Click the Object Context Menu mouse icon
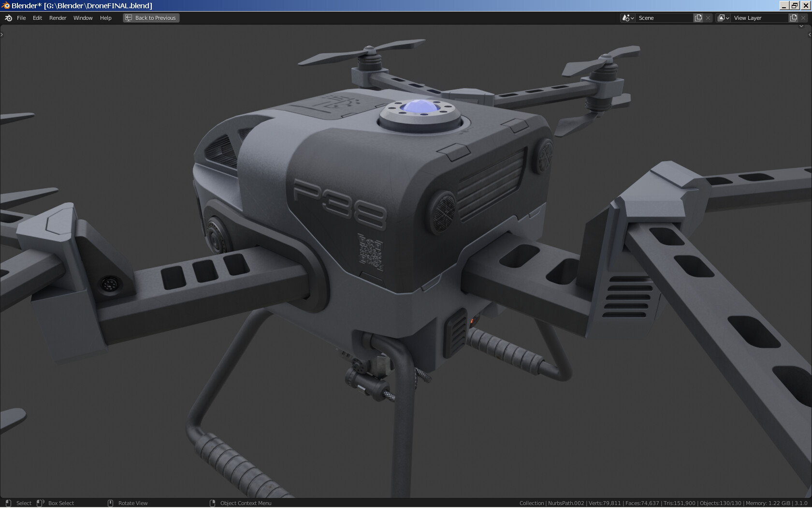The width and height of the screenshot is (812, 508). pos(213,503)
